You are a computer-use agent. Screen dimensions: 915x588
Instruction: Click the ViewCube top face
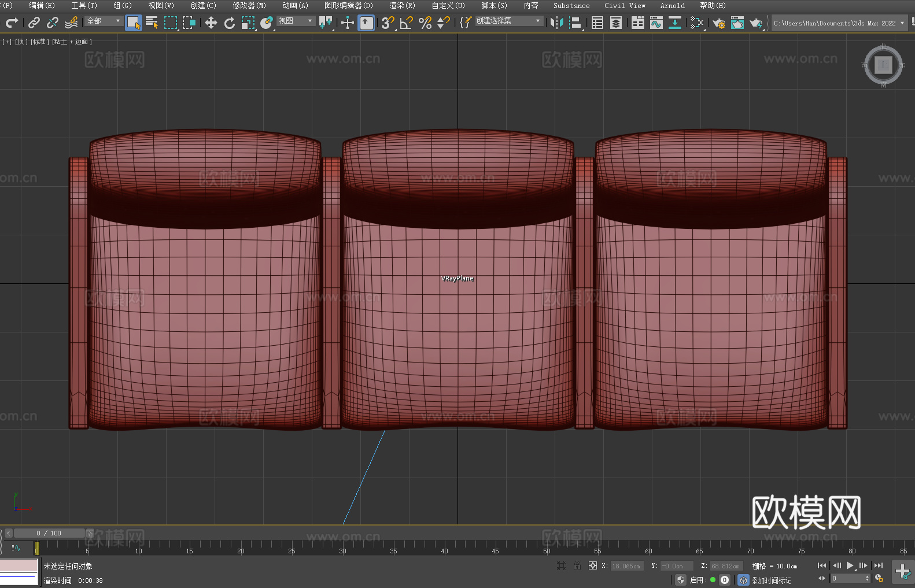(883, 65)
